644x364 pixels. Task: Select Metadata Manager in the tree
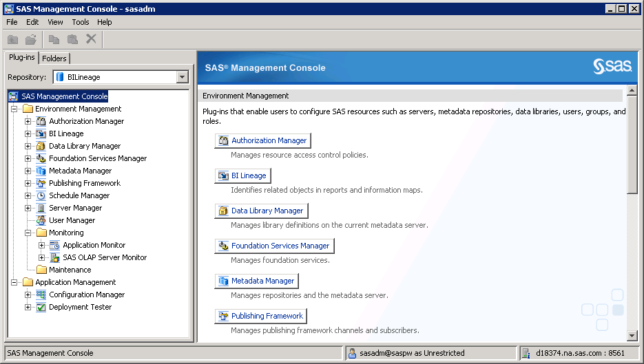(80, 171)
